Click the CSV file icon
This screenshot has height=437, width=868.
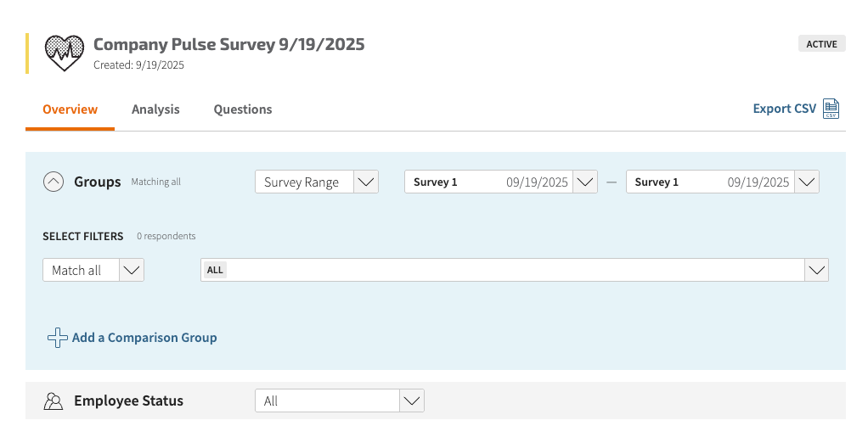(831, 109)
